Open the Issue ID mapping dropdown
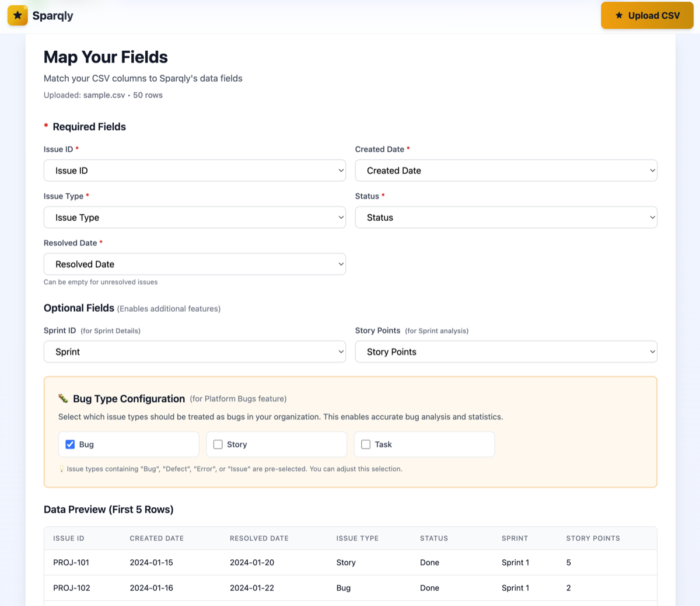 [194, 170]
